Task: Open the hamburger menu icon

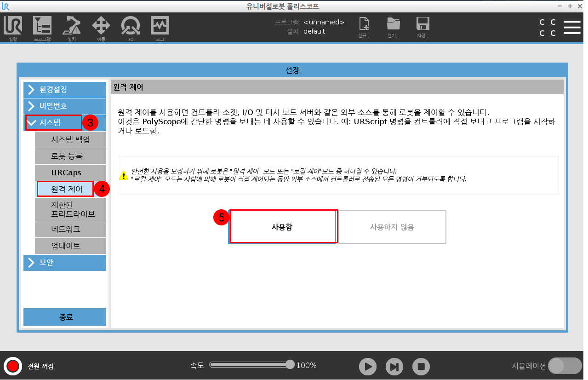Action: pos(572,27)
